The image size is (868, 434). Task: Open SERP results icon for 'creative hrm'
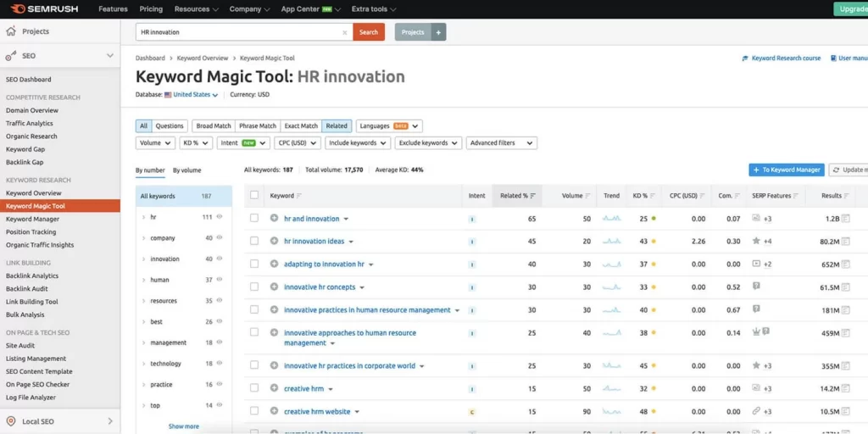(845, 388)
